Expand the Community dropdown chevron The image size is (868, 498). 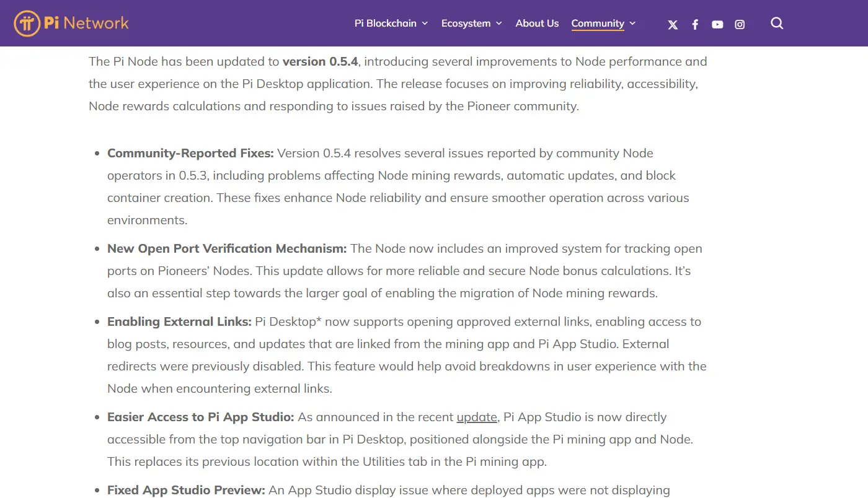click(x=632, y=24)
